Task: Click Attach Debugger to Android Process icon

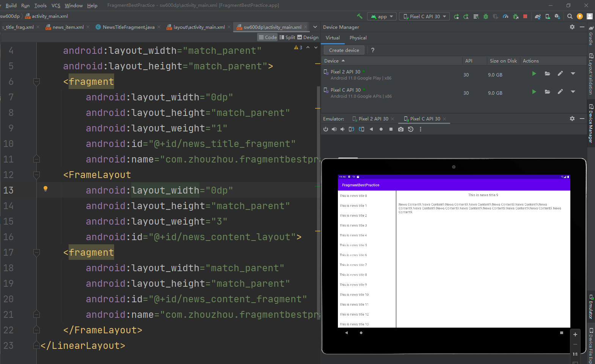Action: [515, 16]
